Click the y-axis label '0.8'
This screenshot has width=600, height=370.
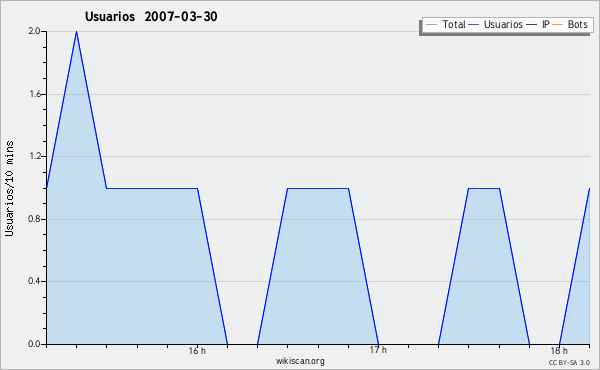[x=34, y=219]
